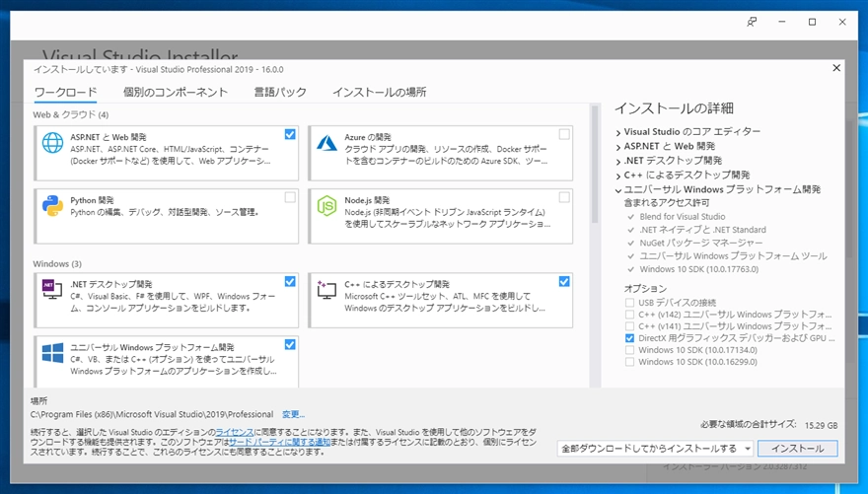Enable Windows 10 SDK (10.0.16299.0) option
Viewport: 868px width, 494px height.
[x=629, y=362]
